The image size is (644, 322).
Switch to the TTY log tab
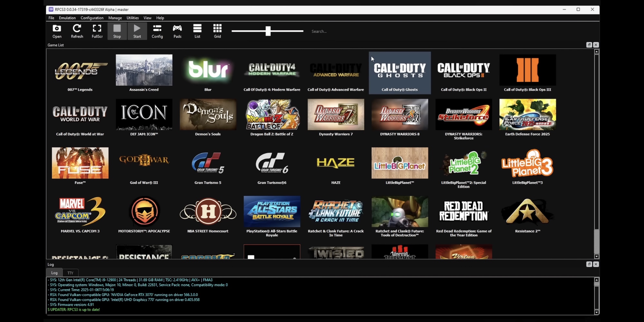point(70,273)
